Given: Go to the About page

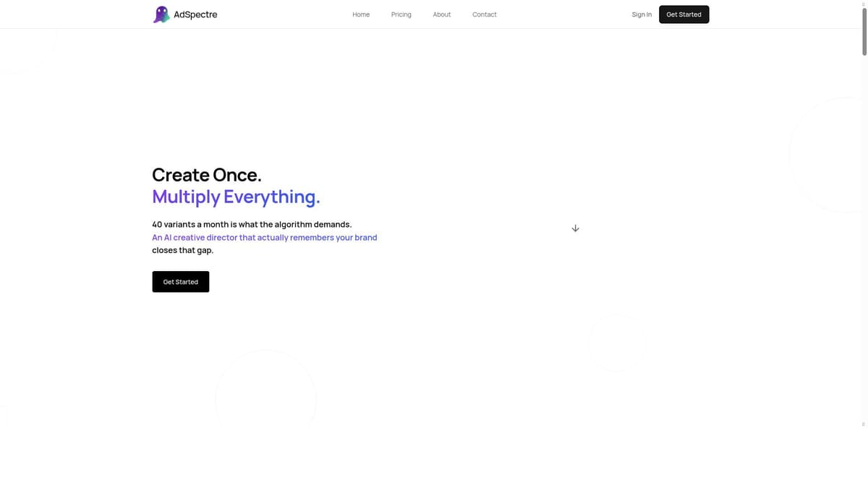Looking at the screenshot, I should 442,14.
